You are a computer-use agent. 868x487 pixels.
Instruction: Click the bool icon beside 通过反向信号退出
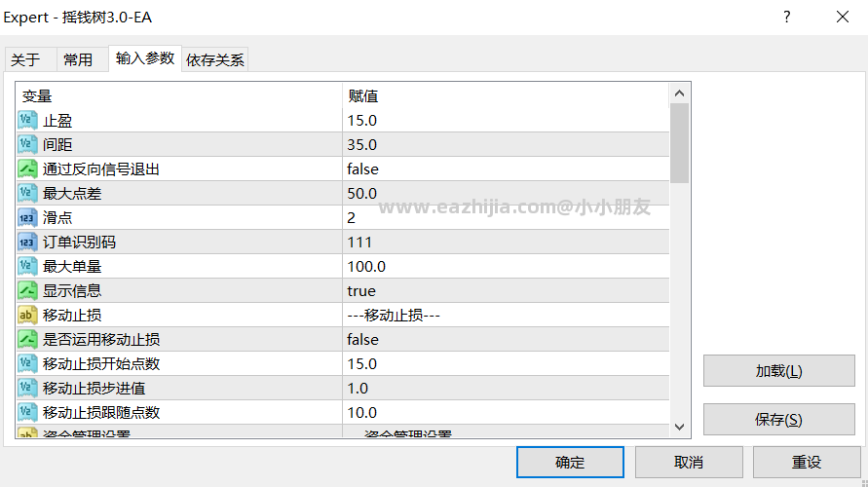tap(27, 169)
